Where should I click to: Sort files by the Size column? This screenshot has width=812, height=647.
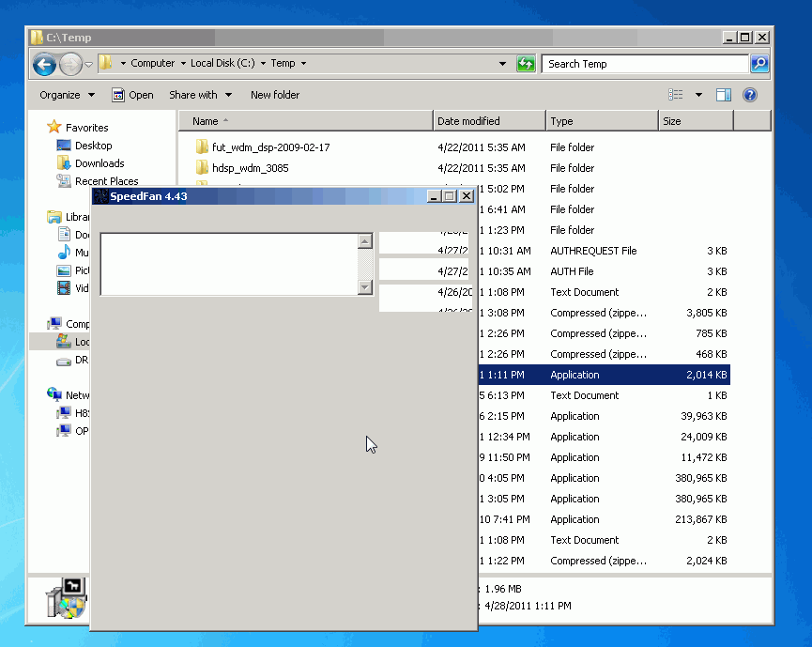coord(696,121)
